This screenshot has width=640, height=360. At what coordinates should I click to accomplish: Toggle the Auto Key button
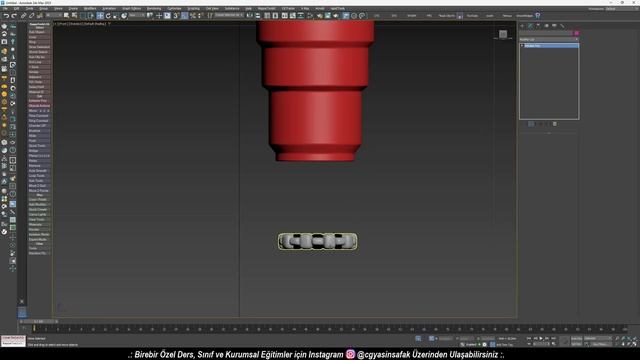click(x=576, y=338)
